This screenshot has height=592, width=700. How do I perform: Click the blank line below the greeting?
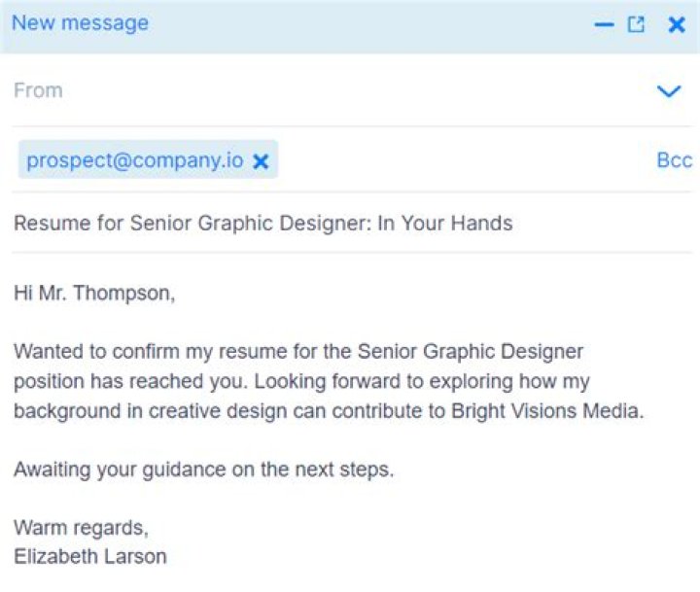(194, 322)
